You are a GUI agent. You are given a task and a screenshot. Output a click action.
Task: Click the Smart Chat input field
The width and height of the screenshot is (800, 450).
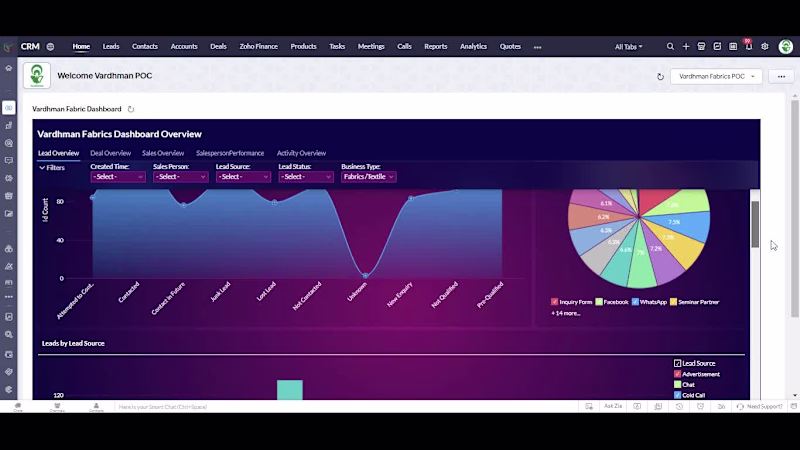tap(347, 407)
